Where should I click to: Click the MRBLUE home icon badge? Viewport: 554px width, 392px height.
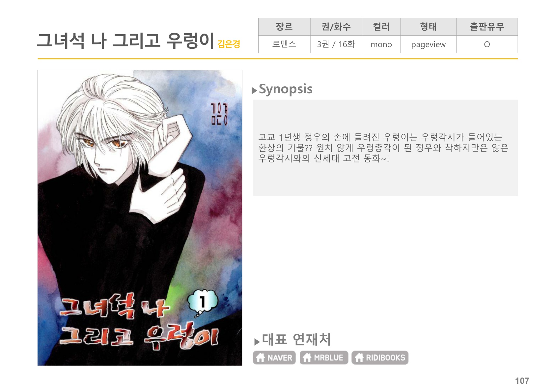pyautogui.click(x=324, y=357)
